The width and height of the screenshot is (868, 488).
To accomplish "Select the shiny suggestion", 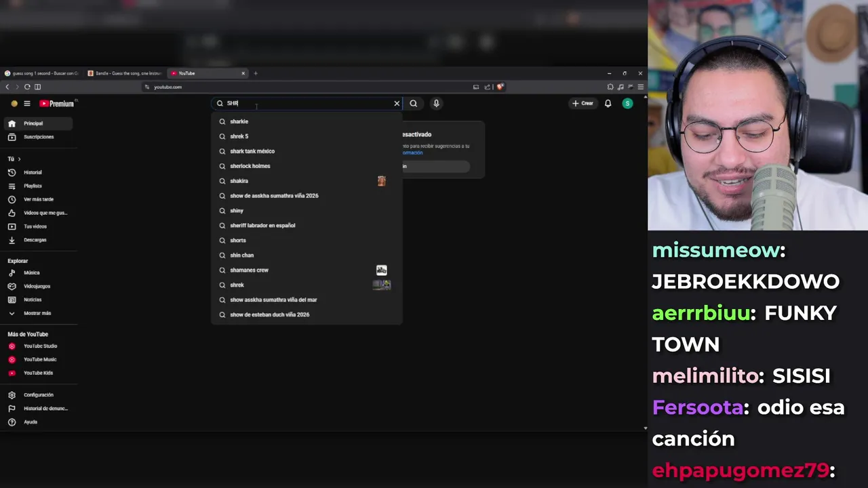I will [x=307, y=211].
